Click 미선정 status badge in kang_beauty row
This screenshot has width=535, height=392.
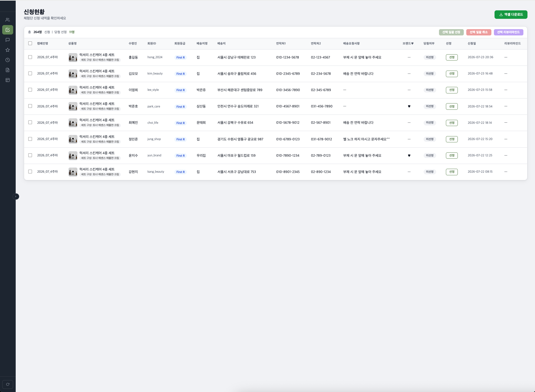pos(430,172)
